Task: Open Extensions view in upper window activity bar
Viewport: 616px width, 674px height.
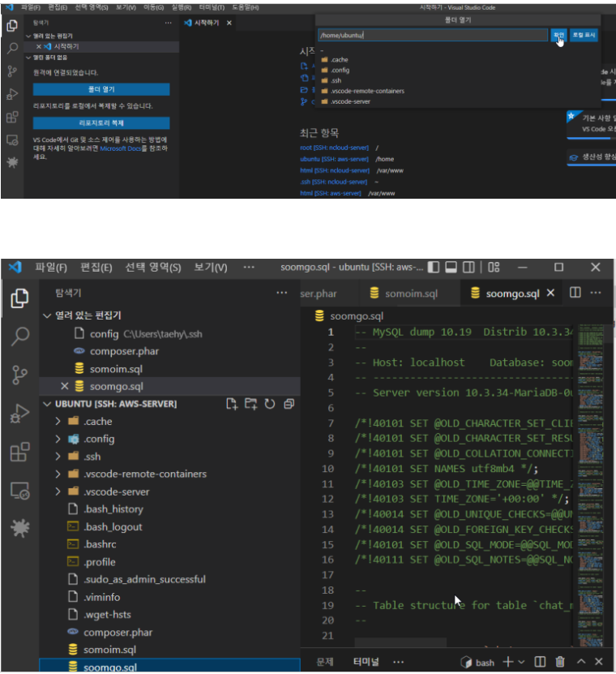Action: pos(12,117)
